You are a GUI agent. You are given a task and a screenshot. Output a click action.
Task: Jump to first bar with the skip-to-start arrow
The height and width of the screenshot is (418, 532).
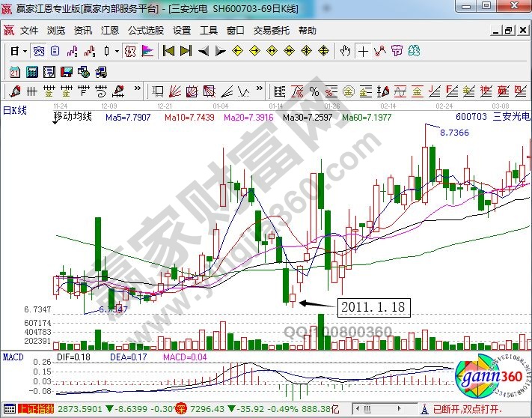click(168, 51)
